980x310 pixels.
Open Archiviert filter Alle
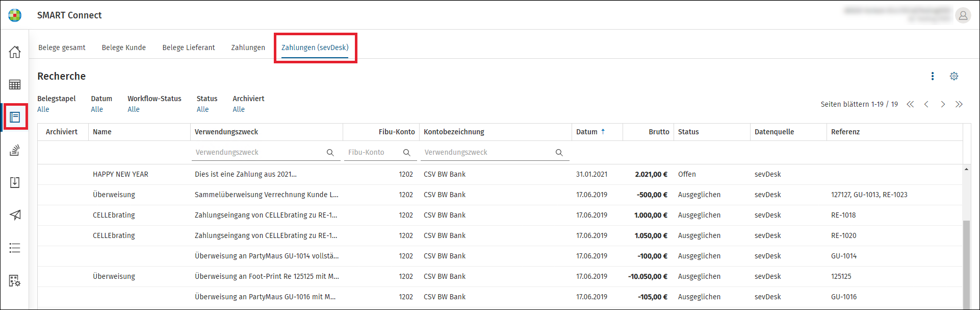click(x=239, y=109)
